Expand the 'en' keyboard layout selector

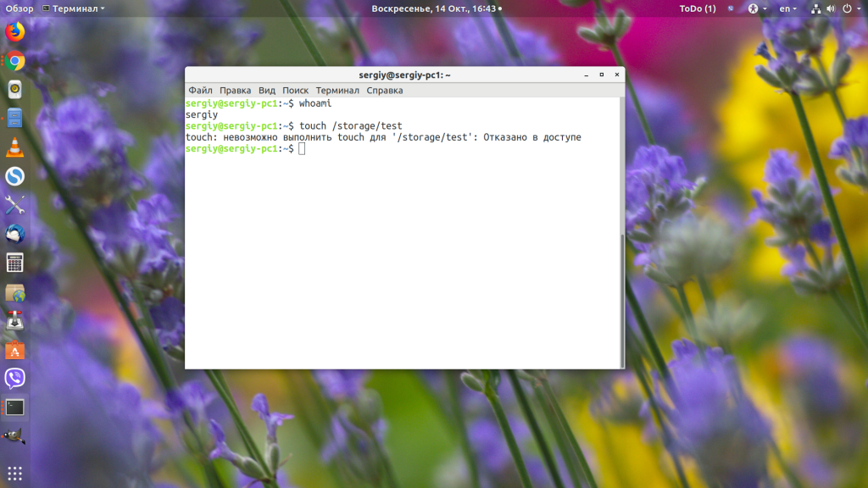point(788,8)
